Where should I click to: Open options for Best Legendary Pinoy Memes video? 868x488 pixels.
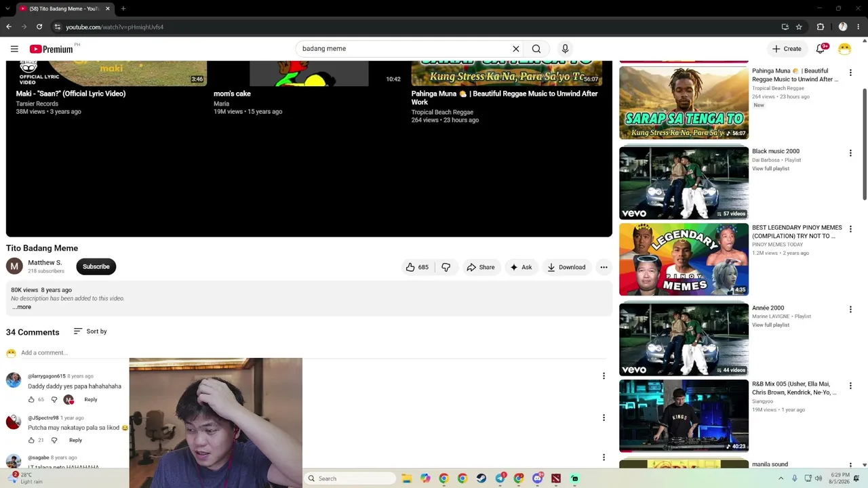point(850,229)
